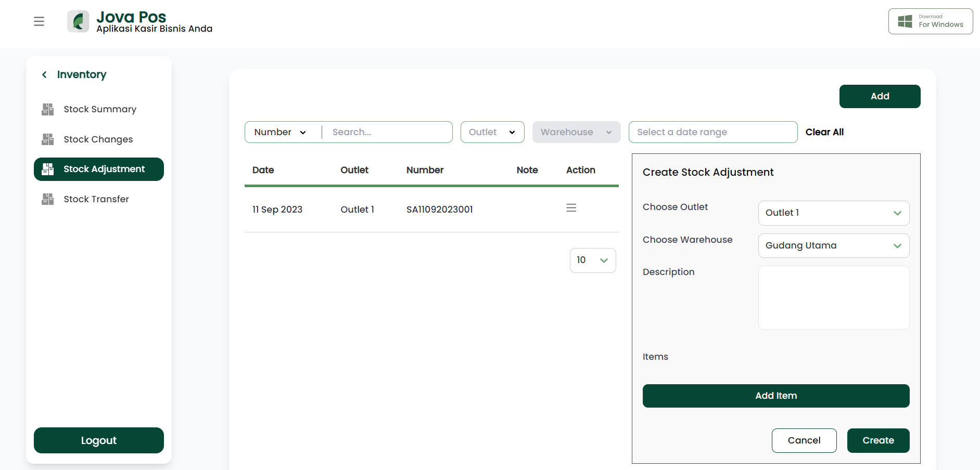
Task: Select Stock Adjustment menu item
Action: click(x=99, y=169)
